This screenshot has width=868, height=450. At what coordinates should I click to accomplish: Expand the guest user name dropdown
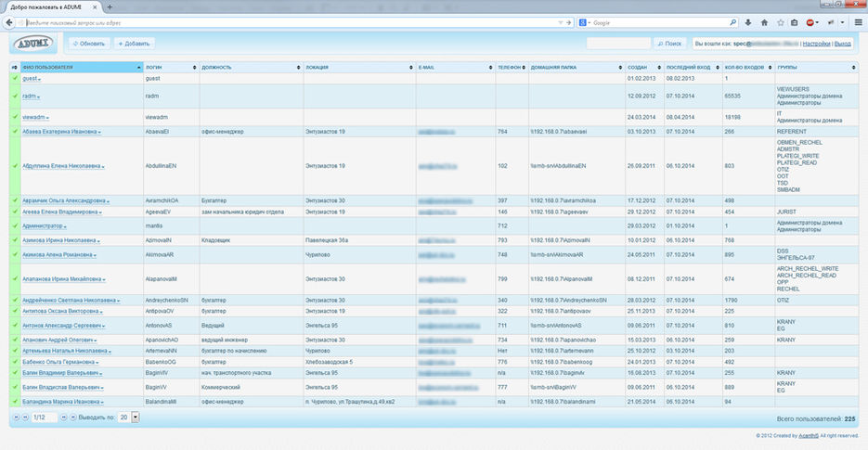[x=39, y=80]
